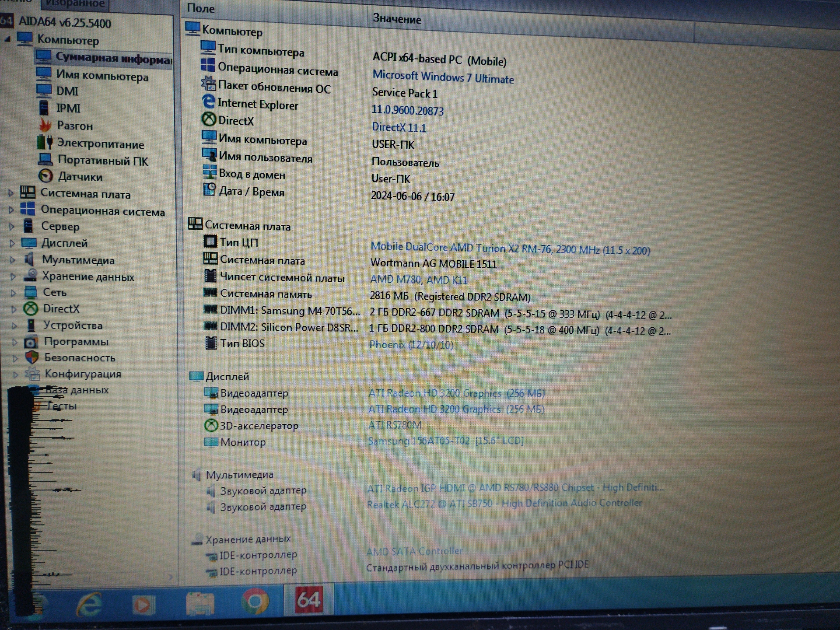Click the Электропитание battery icon
This screenshot has width=840, height=630.
pos(45,142)
